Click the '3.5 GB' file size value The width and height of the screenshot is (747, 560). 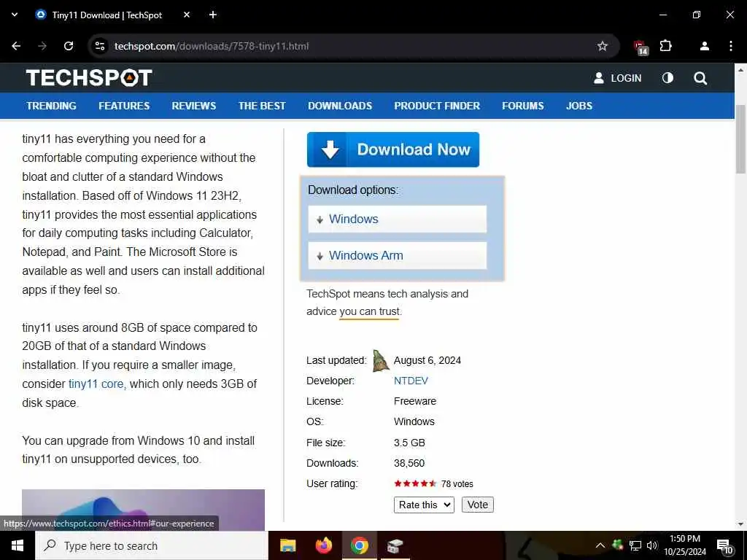[x=409, y=443]
